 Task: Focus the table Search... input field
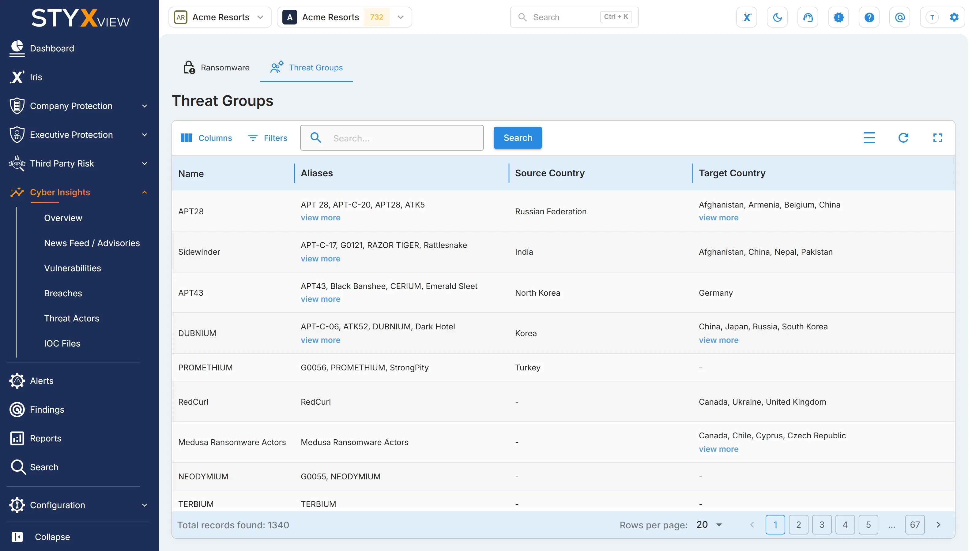point(391,138)
